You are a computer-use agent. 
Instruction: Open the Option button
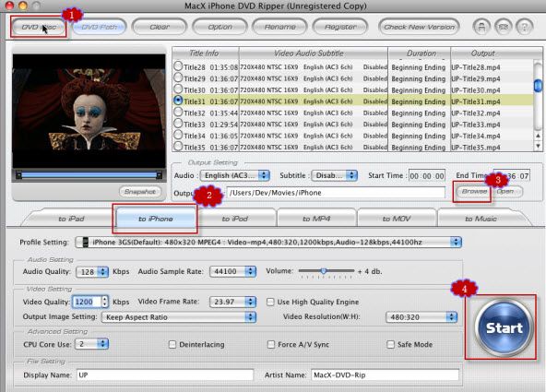tap(220, 27)
